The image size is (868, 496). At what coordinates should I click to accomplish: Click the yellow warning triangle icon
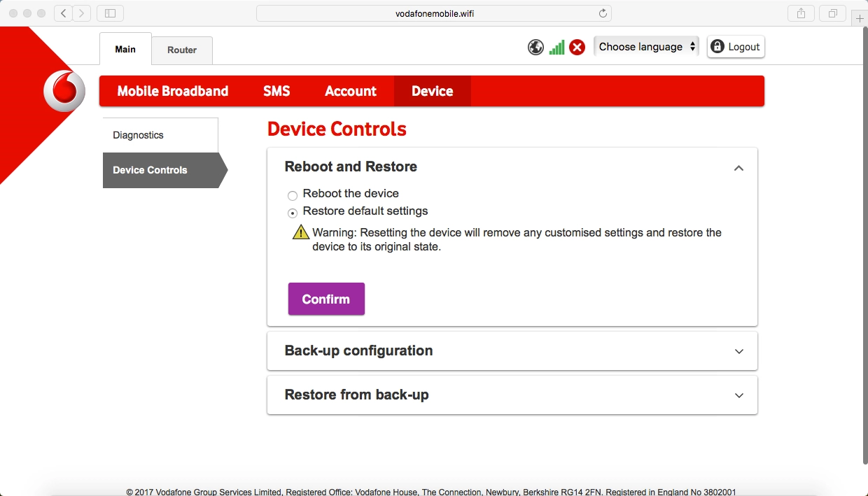coord(300,232)
